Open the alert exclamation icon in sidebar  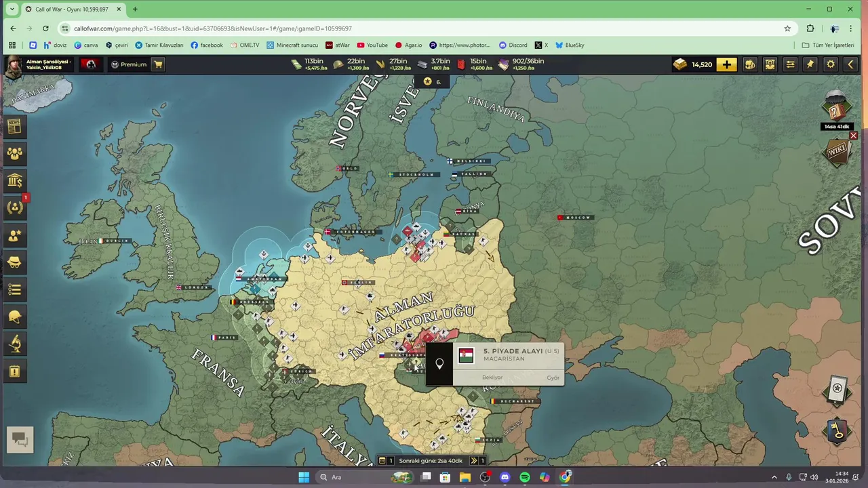coord(15,371)
